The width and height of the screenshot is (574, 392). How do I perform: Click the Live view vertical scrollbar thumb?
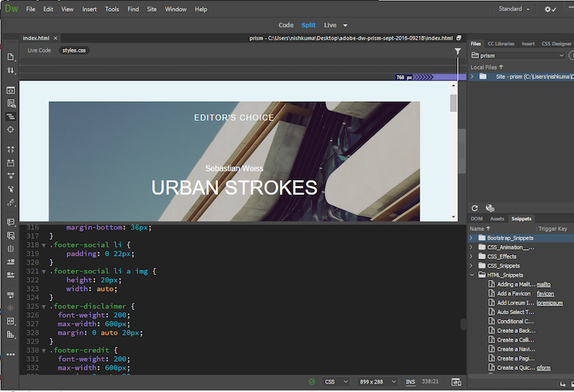tap(453, 103)
